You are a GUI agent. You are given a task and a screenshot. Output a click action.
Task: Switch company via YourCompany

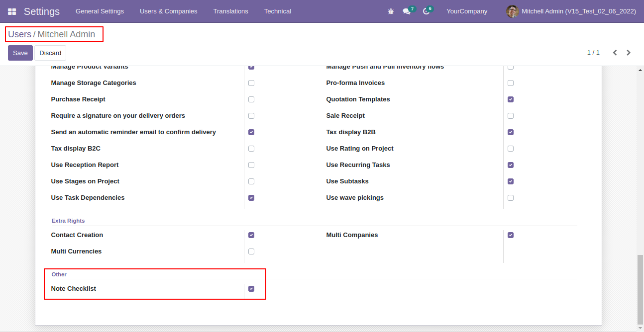pos(467,11)
